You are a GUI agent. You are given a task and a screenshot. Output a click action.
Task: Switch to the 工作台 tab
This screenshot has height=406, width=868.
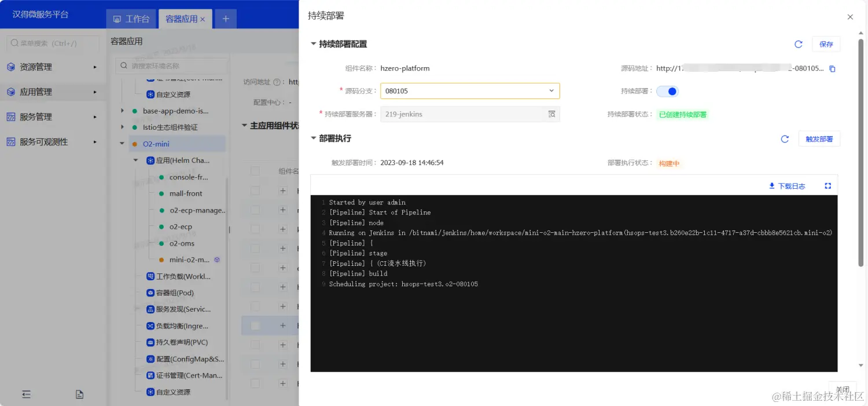tap(131, 19)
